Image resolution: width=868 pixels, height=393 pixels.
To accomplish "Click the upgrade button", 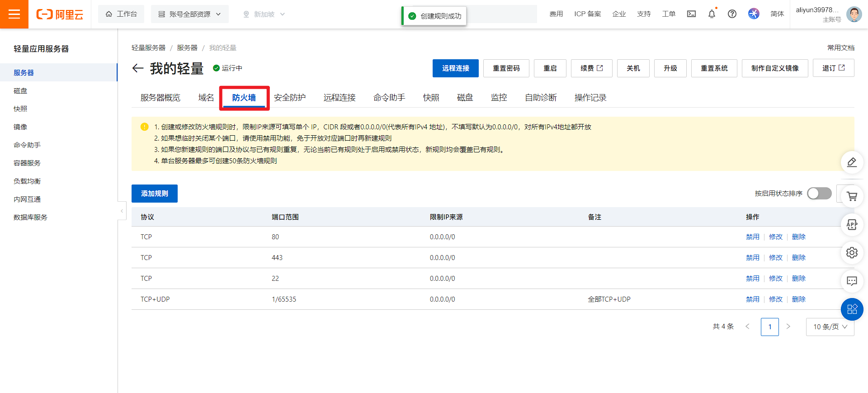I will pos(670,68).
